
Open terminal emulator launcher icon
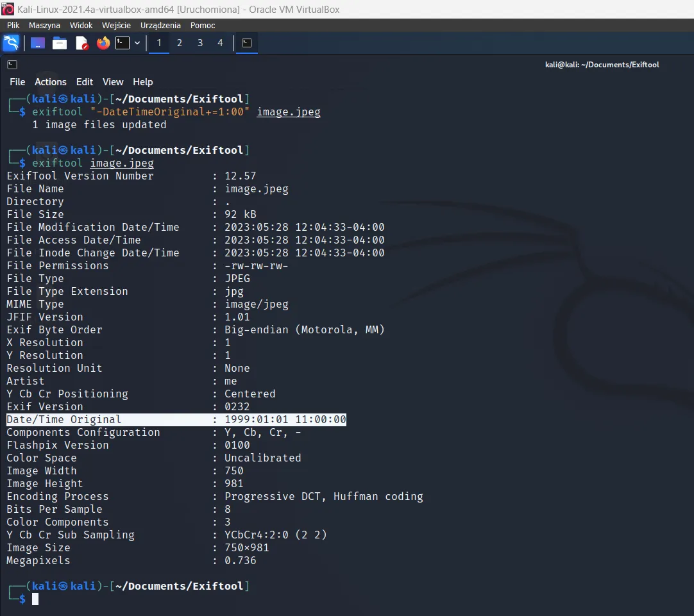(122, 43)
